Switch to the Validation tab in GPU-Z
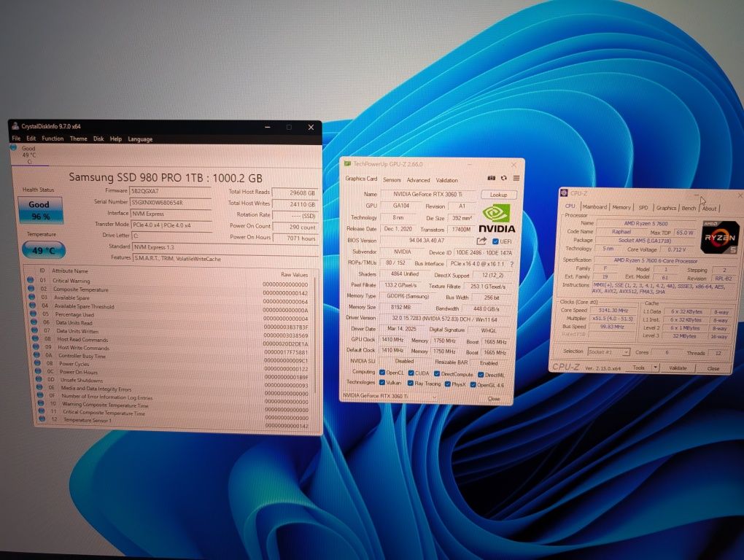 click(447, 180)
